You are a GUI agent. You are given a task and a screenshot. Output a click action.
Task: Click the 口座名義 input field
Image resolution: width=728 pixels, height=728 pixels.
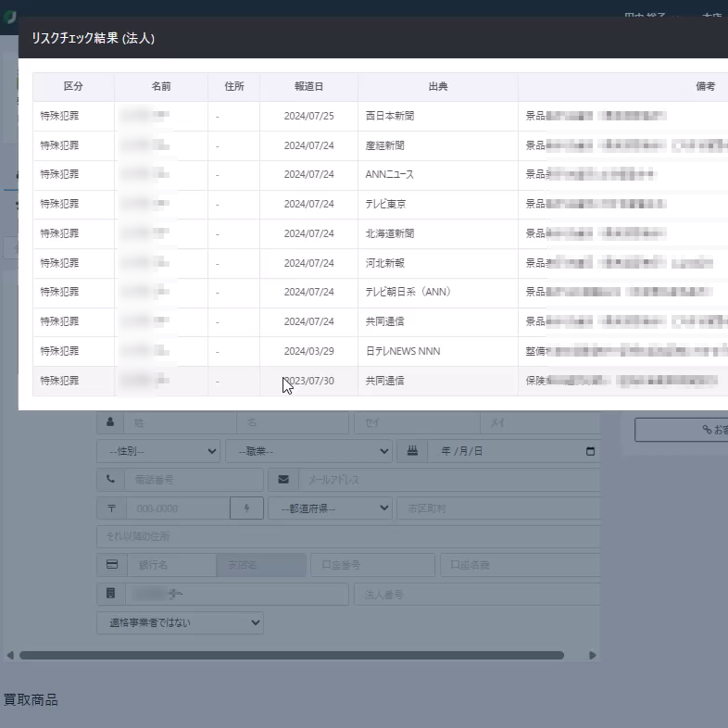[x=520, y=565]
